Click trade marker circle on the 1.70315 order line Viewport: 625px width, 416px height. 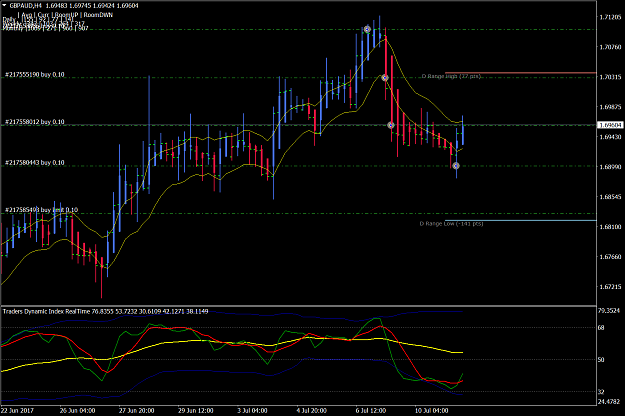(x=385, y=78)
